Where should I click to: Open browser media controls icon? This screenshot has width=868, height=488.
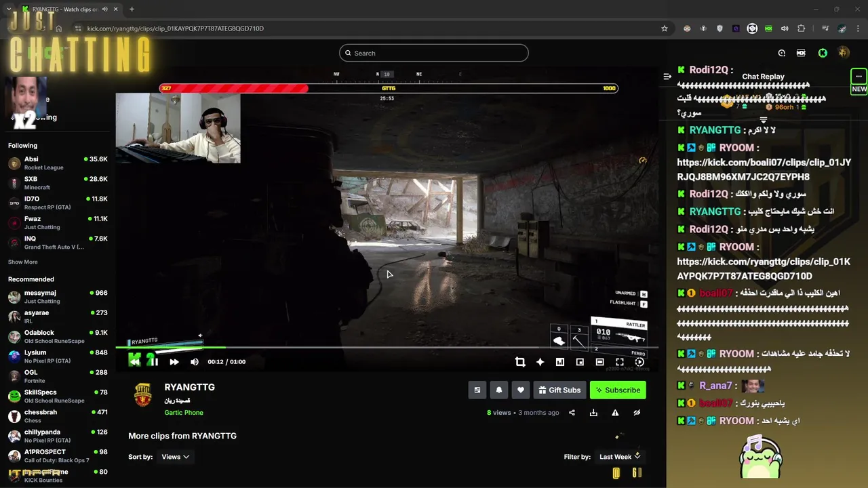coord(825,28)
